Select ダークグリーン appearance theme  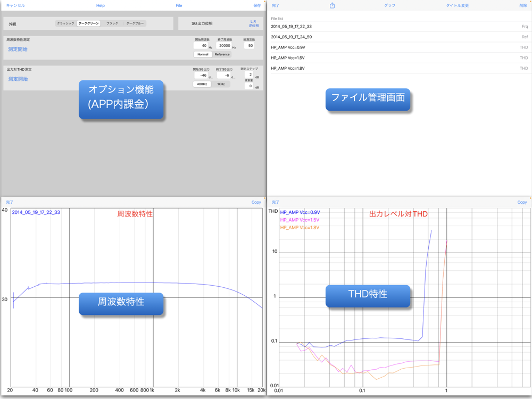point(88,23)
